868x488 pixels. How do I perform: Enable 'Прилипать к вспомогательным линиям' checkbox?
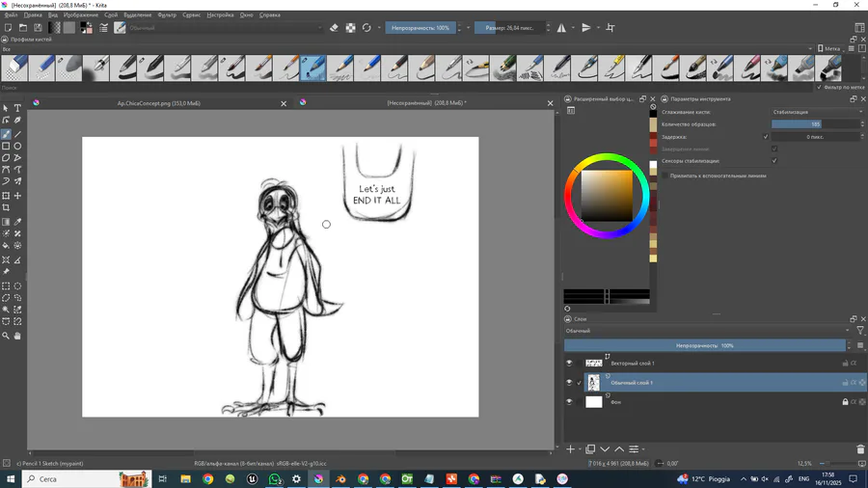tap(665, 176)
